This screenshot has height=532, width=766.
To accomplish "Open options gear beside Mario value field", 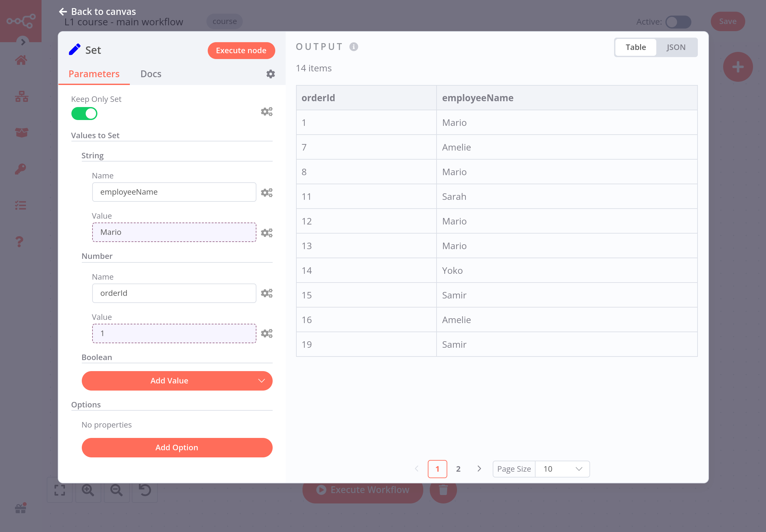I will pos(266,233).
